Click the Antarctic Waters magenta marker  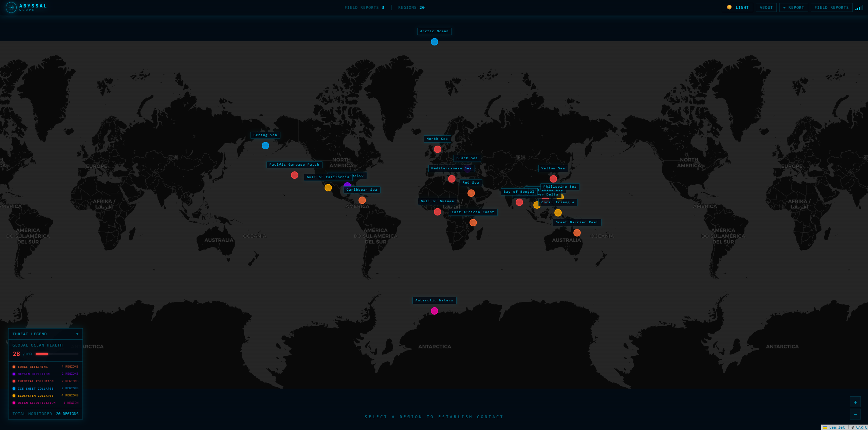pyautogui.click(x=434, y=311)
